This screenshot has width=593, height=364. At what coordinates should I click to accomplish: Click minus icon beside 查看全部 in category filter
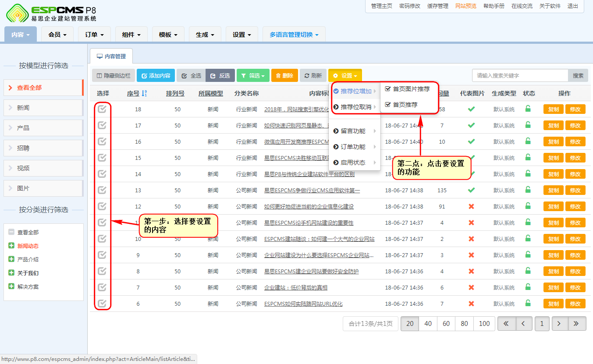click(x=11, y=232)
